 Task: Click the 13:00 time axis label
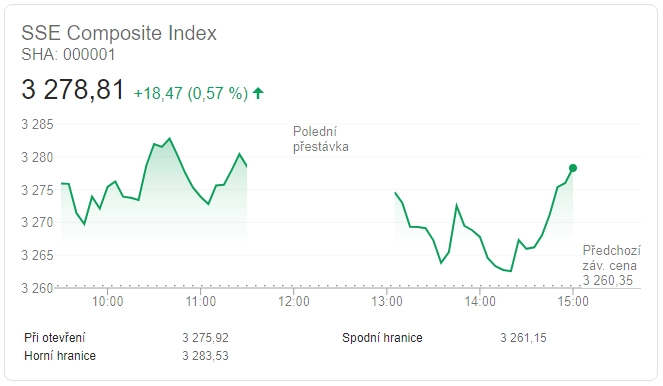tap(387, 301)
